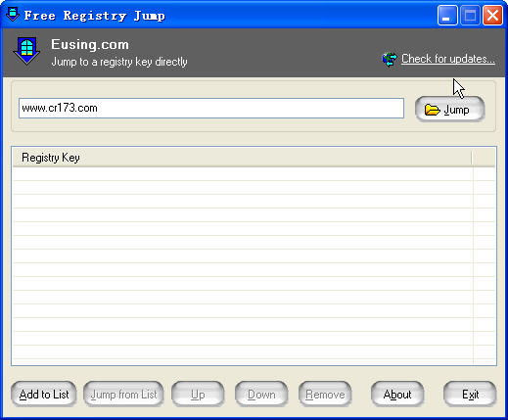Minimize the Free Registry Jump window
Image resolution: width=508 pixels, height=420 pixels.
coord(447,16)
